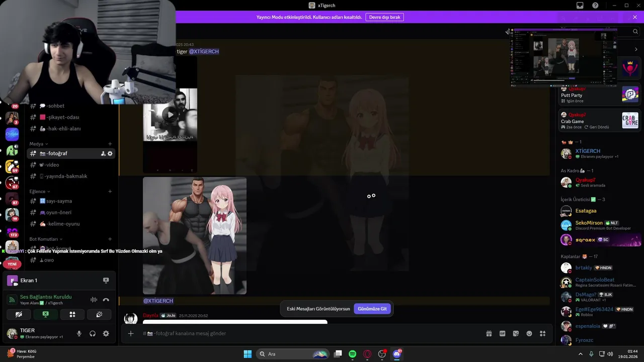644x362 pixels.
Task: Select member Esatagaa
Action: [x=600, y=211]
